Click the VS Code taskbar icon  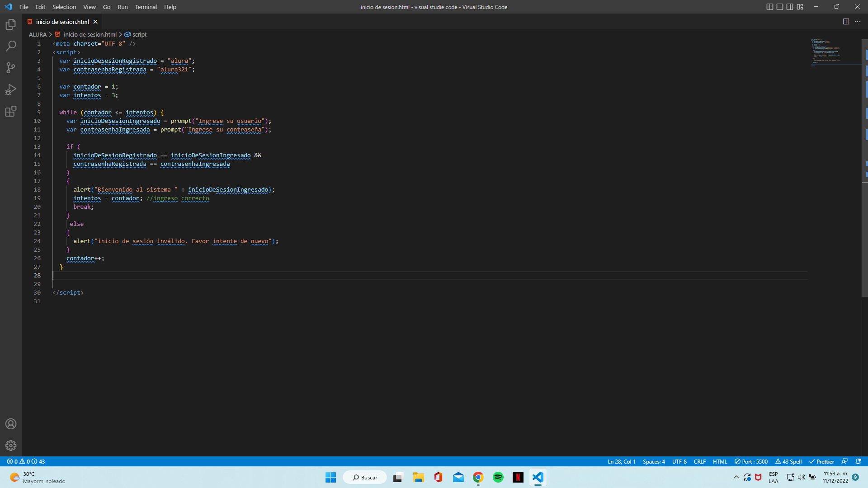point(538,477)
